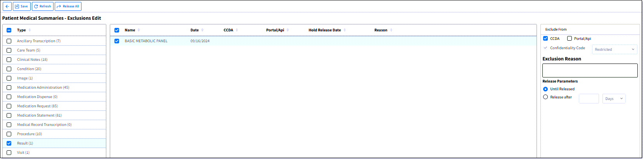Open the Days unit dropdown
644x160 pixels.
point(614,99)
